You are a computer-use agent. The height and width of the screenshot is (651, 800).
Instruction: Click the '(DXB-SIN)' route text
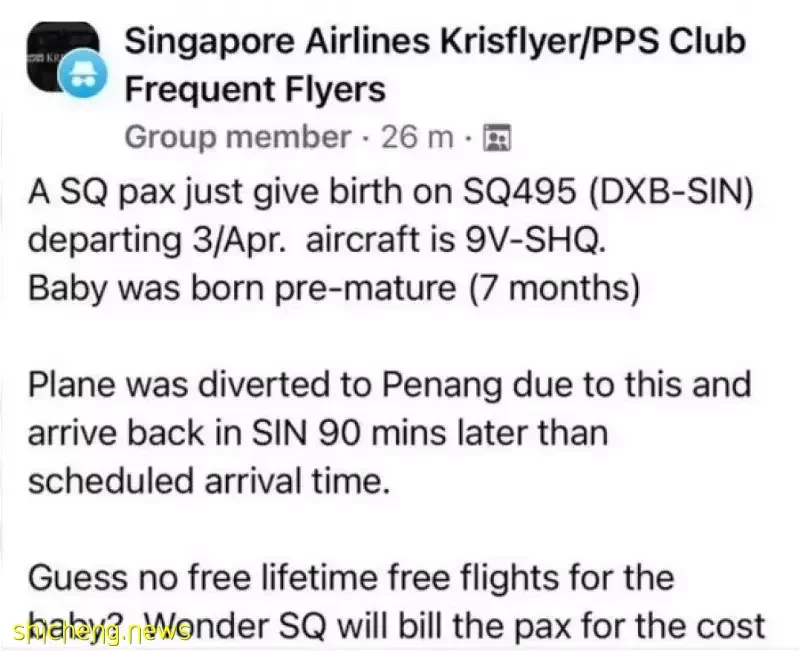coord(671,192)
